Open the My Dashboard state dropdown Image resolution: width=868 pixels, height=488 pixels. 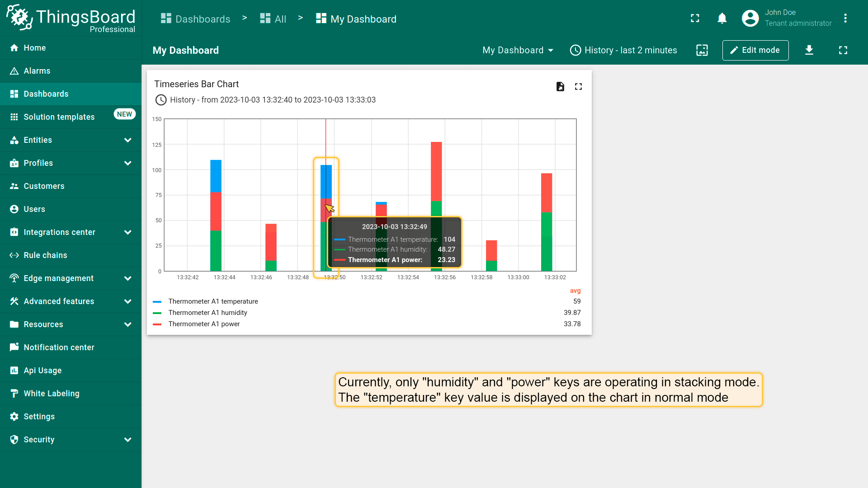point(517,50)
